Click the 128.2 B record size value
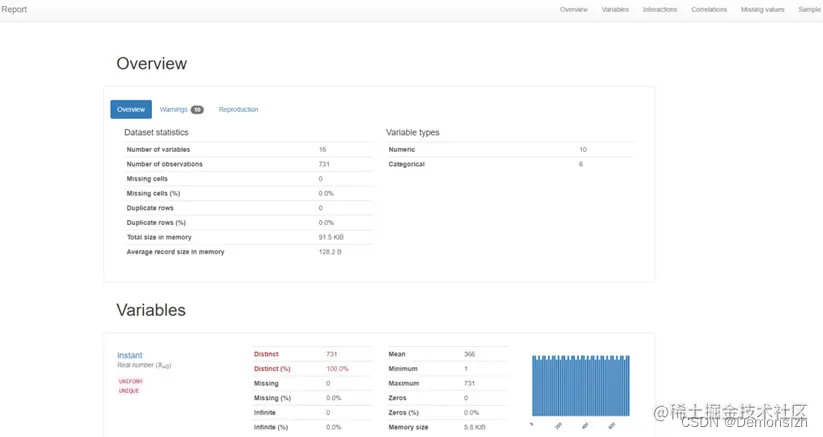Screen dimensions: 823x437 330,252
